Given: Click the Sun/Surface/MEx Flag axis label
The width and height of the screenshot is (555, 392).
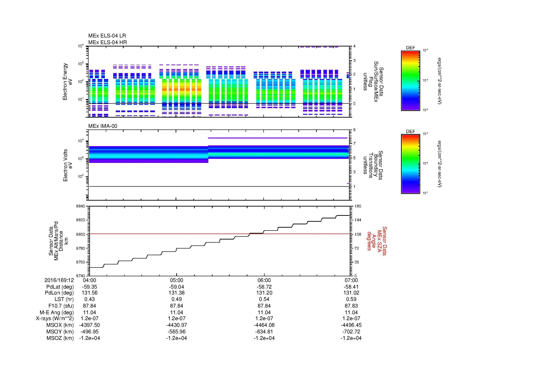Looking at the screenshot, I should point(373,82).
